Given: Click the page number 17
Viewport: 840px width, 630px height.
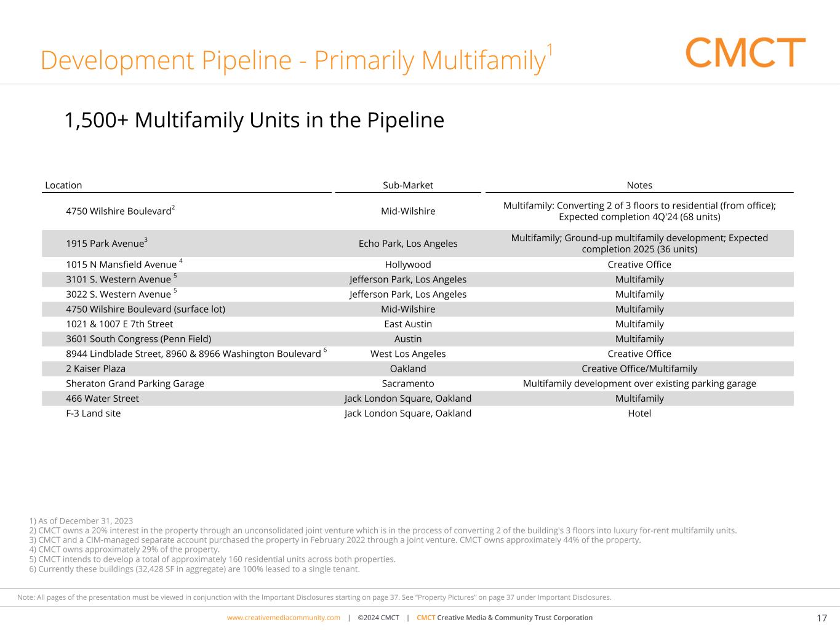Looking at the screenshot, I should pyautogui.click(x=822, y=618).
